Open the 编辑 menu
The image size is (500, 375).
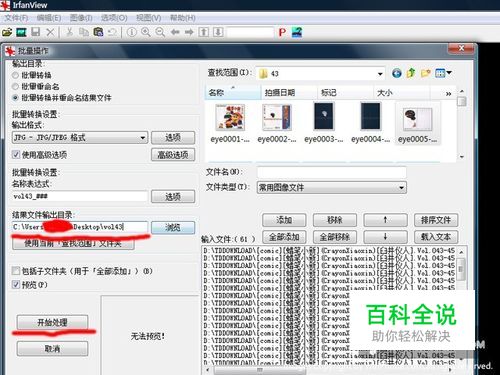click(49, 18)
